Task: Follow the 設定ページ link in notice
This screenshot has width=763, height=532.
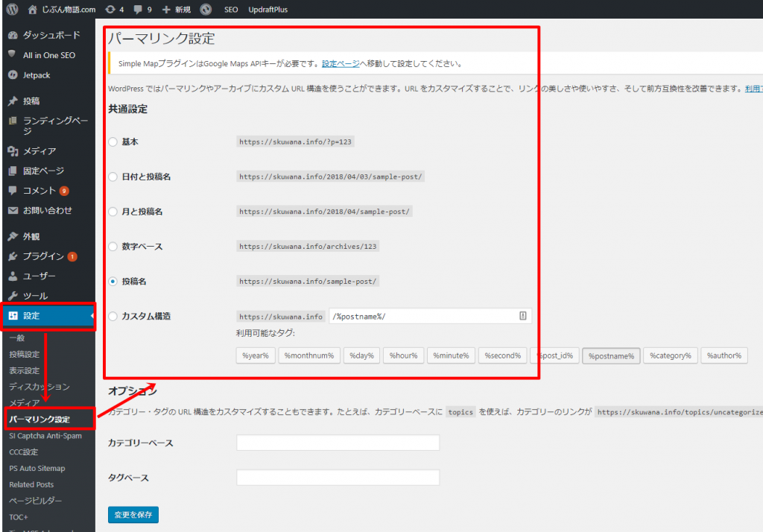Action: (x=341, y=63)
